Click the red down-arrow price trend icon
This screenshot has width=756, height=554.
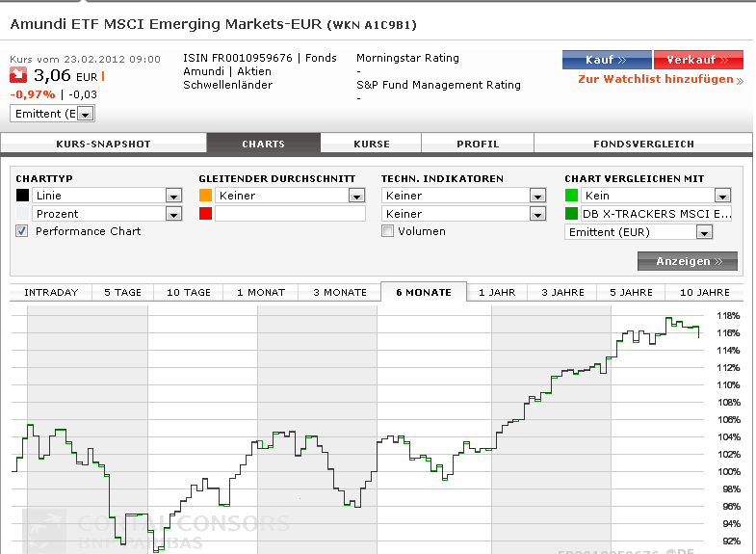[18, 75]
